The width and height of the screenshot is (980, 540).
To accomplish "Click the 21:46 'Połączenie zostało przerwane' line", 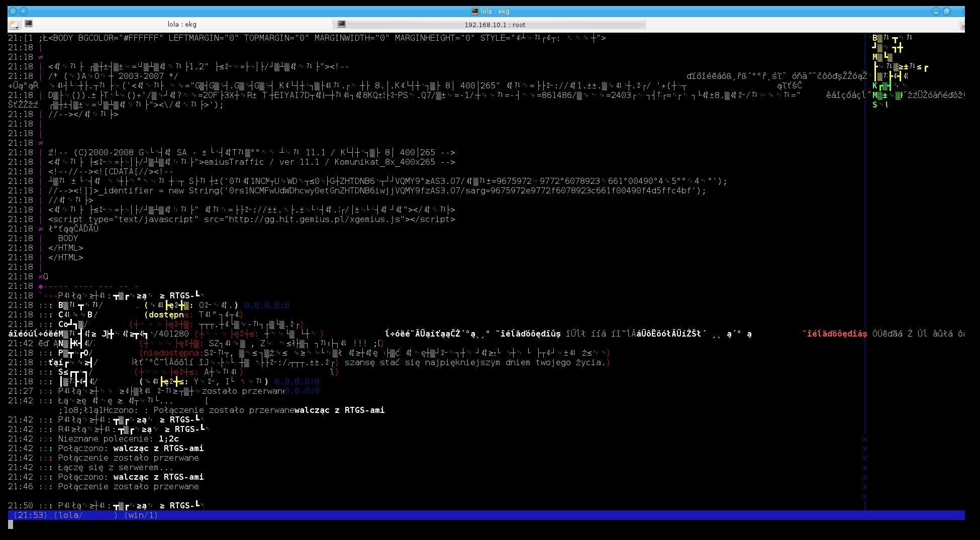I will coord(104,486).
